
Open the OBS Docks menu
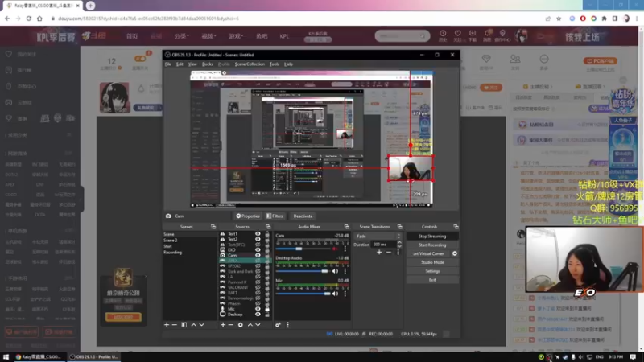coord(208,64)
